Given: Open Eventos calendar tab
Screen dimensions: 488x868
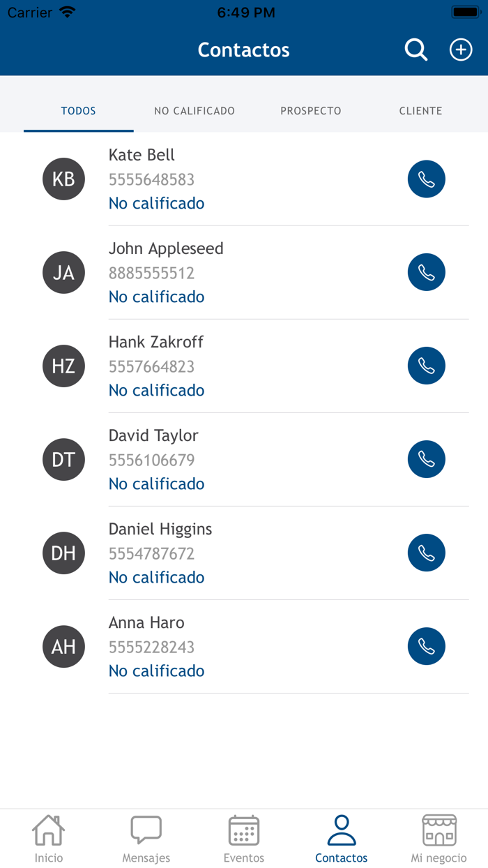Looking at the screenshot, I should (x=244, y=839).
